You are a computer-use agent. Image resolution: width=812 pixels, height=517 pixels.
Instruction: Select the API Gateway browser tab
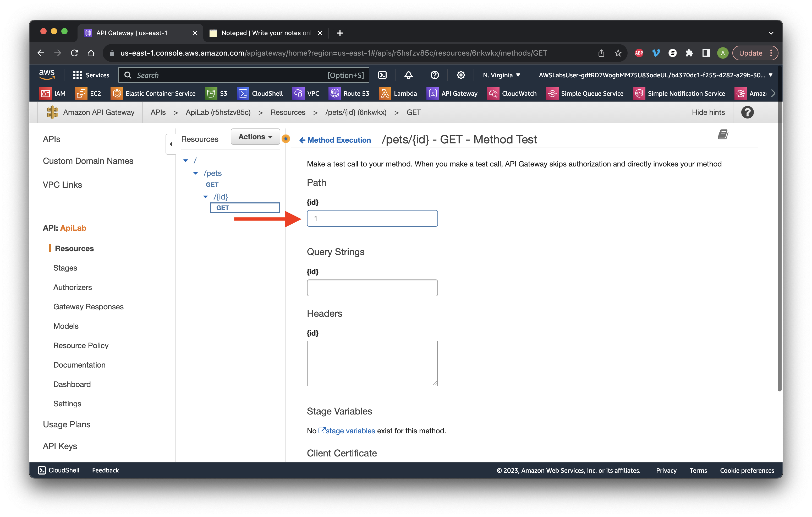click(141, 33)
